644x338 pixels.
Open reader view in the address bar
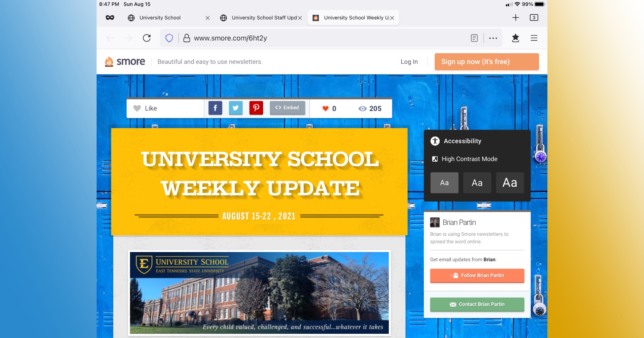click(474, 38)
